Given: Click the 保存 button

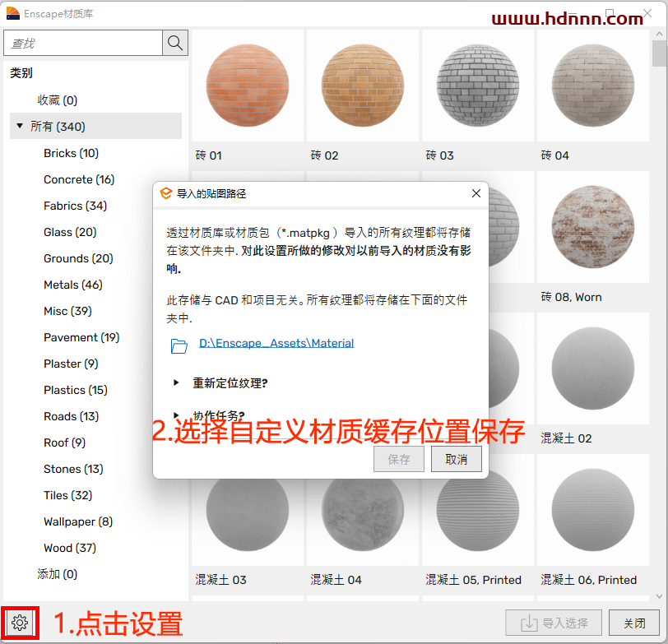Looking at the screenshot, I should (399, 459).
